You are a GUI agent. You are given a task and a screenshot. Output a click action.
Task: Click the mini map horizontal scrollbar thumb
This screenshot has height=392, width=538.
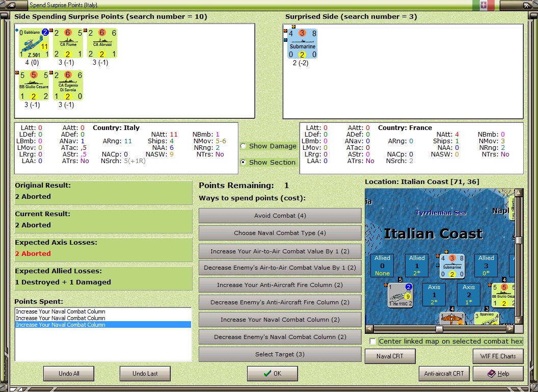tap(439, 329)
